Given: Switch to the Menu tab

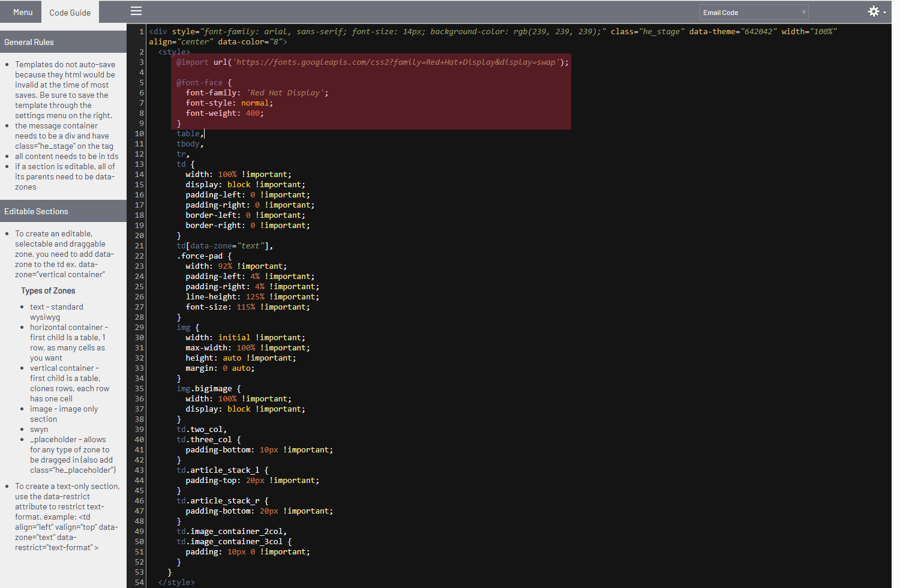Looking at the screenshot, I should (x=23, y=12).
